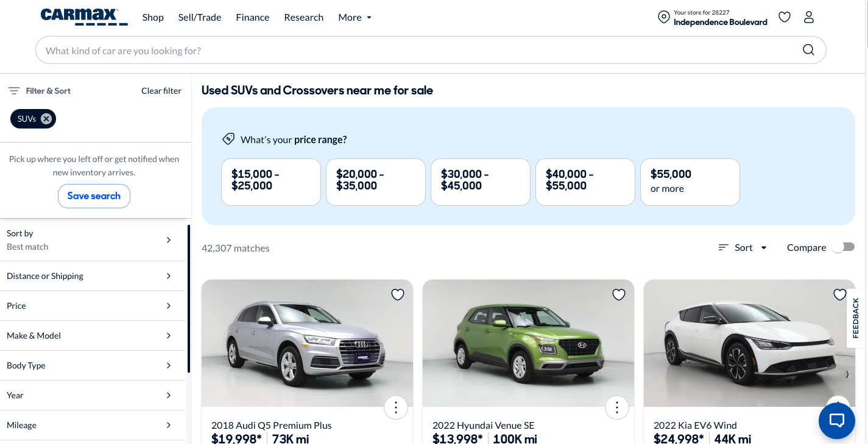Open saved favorites heart in header
868x444 pixels.
pyautogui.click(x=785, y=17)
